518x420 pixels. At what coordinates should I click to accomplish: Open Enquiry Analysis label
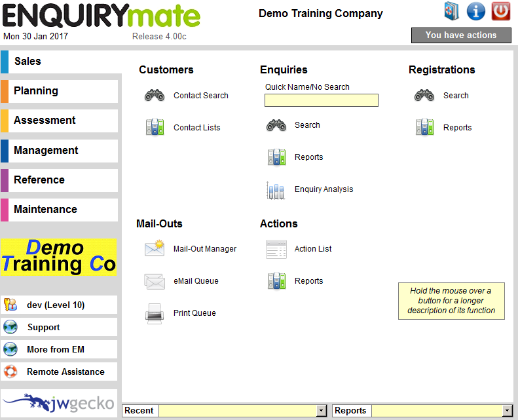click(x=324, y=189)
